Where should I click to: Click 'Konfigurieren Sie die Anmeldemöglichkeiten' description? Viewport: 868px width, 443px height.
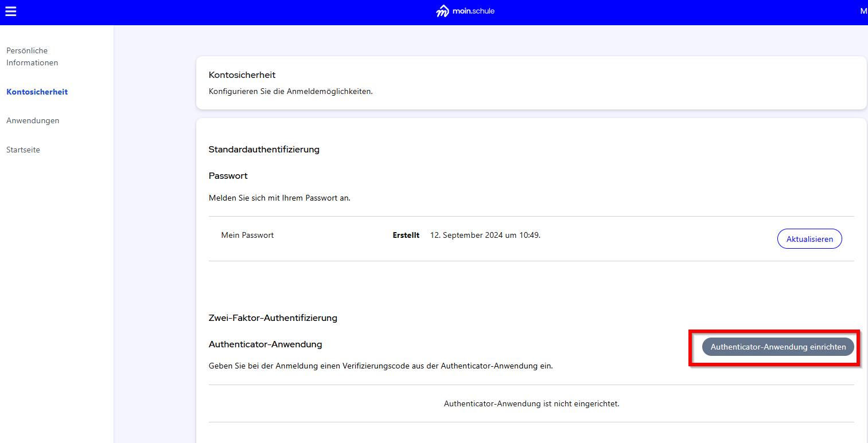tap(290, 91)
